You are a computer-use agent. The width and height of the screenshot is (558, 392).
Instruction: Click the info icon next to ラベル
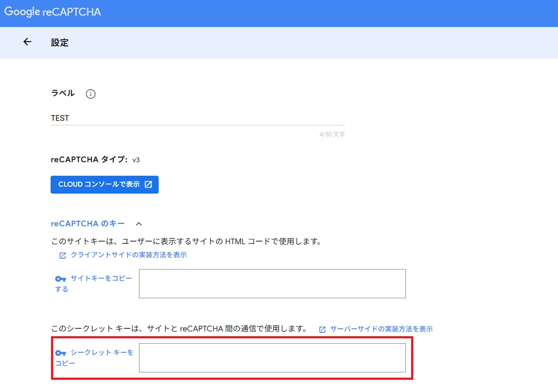90,94
